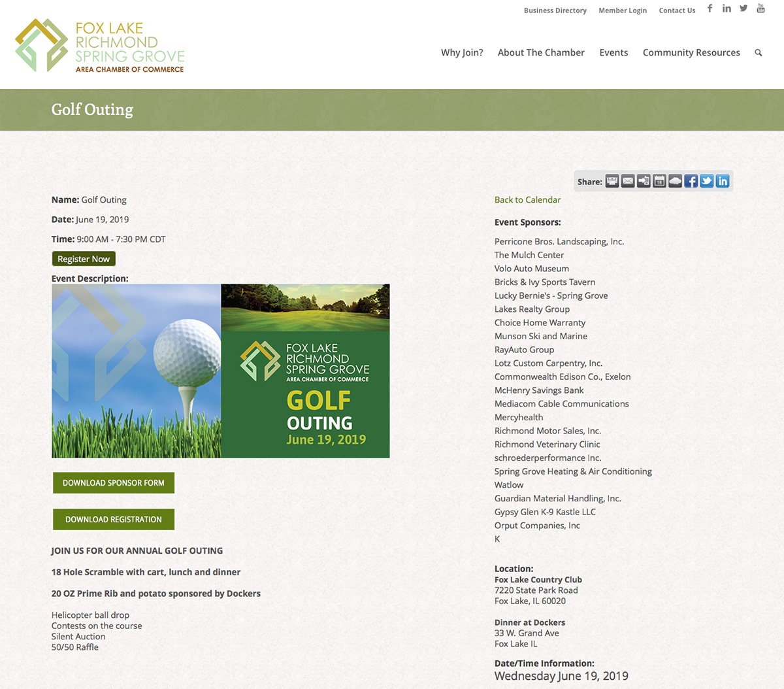The height and width of the screenshot is (689, 784).
Task: Open sponsor Lotz Custom Carpentry, Inc.
Action: click(548, 363)
